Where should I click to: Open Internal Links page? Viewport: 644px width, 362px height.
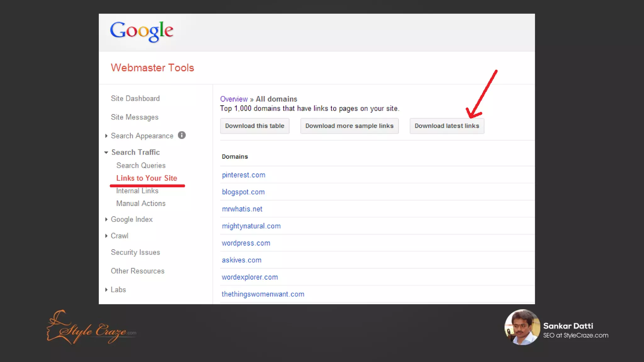pyautogui.click(x=137, y=191)
